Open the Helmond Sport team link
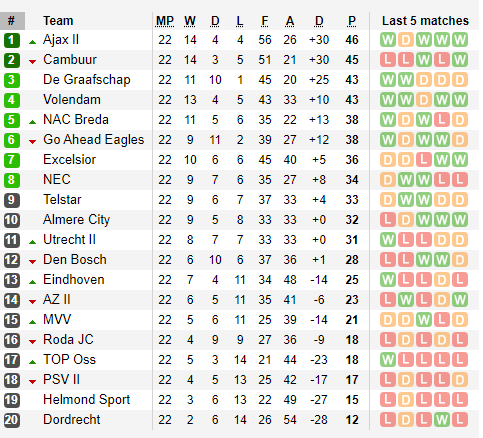The image size is (483, 438). pyautogui.click(x=87, y=400)
